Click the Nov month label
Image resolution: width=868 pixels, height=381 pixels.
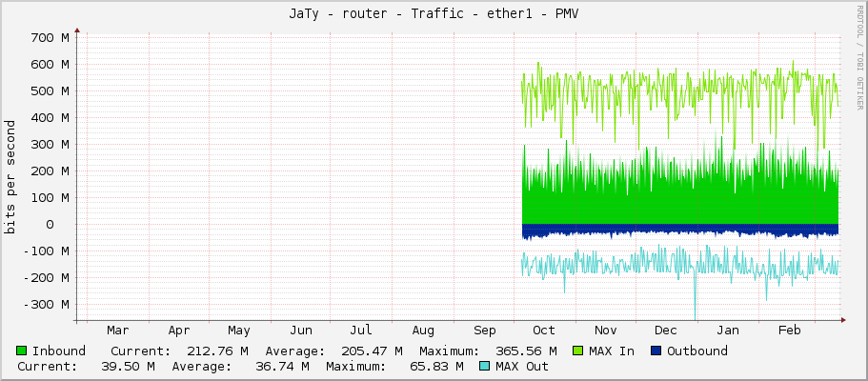[606, 331]
